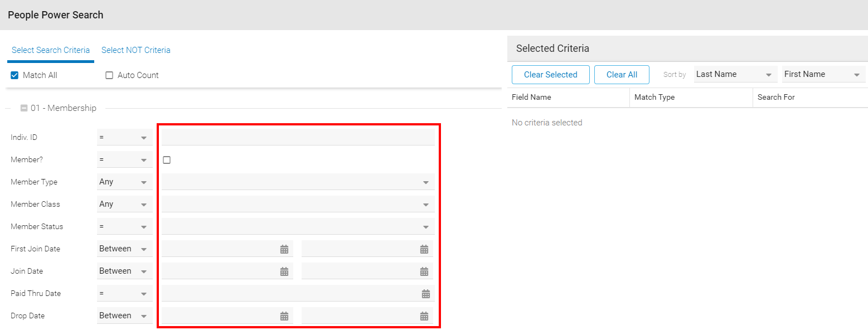
Task: Open the Last Name sort dropdown
Action: 736,74
